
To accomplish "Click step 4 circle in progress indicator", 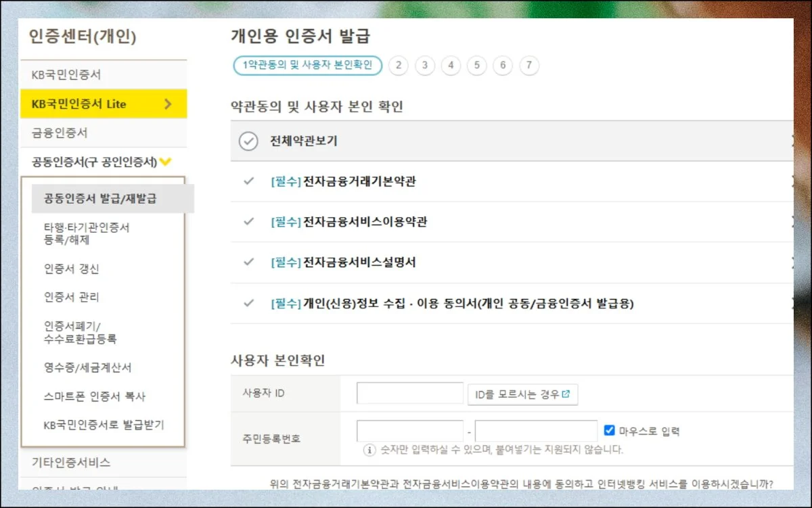I will tap(451, 66).
